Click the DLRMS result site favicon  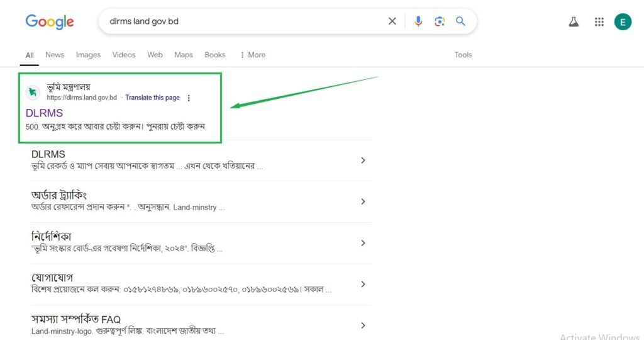(33, 92)
